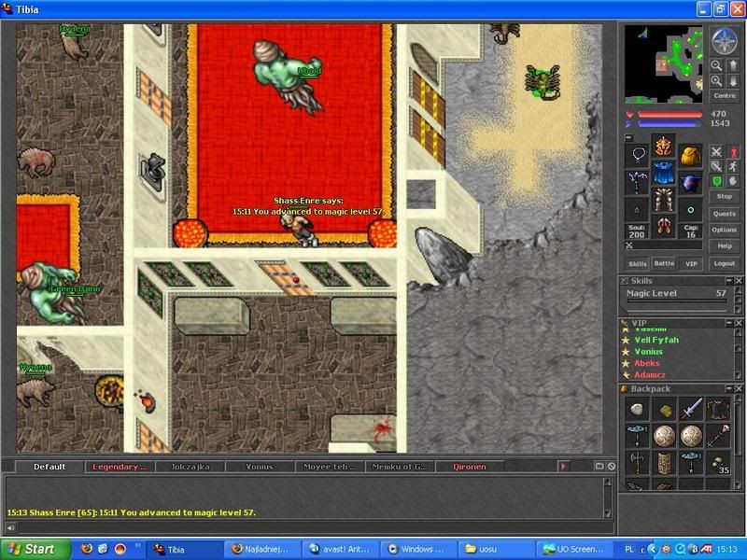Screen dimensions: 747x560
Task: Switch to the Moyee teh chat tab
Action: point(330,467)
